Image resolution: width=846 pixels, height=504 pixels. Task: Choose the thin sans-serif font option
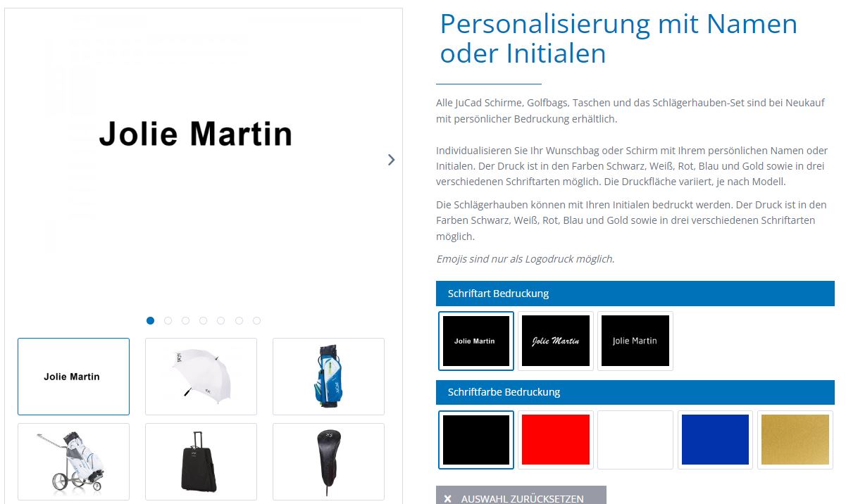[635, 341]
